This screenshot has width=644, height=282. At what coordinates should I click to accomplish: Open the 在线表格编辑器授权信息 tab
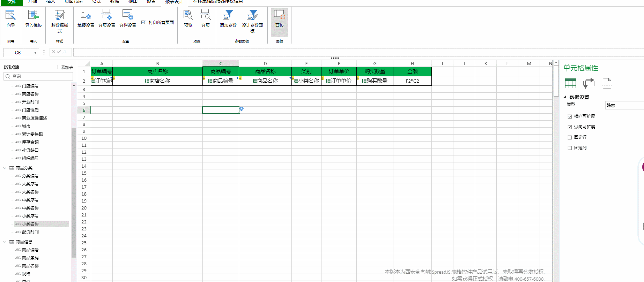pyautogui.click(x=218, y=2)
